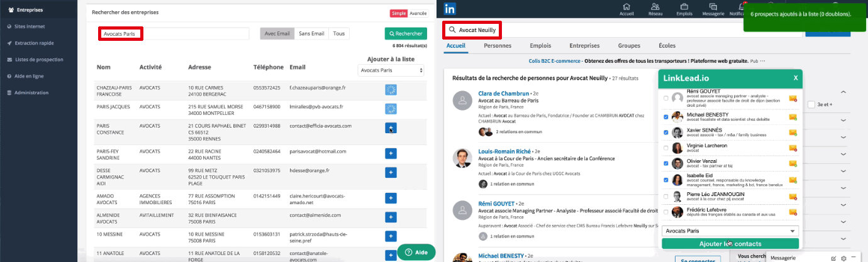
Task: Add AMADO AVOCATS with plus button
Action: (x=391, y=199)
